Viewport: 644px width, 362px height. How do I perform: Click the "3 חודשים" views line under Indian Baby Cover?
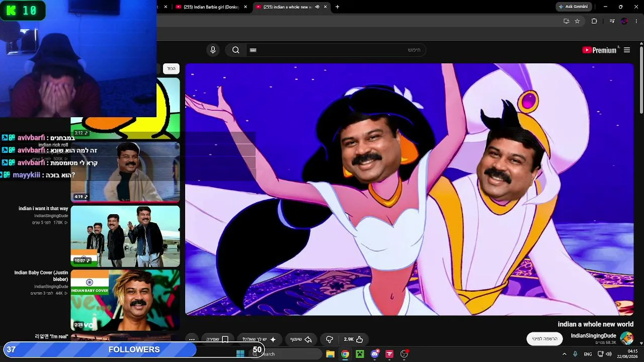(x=49, y=293)
